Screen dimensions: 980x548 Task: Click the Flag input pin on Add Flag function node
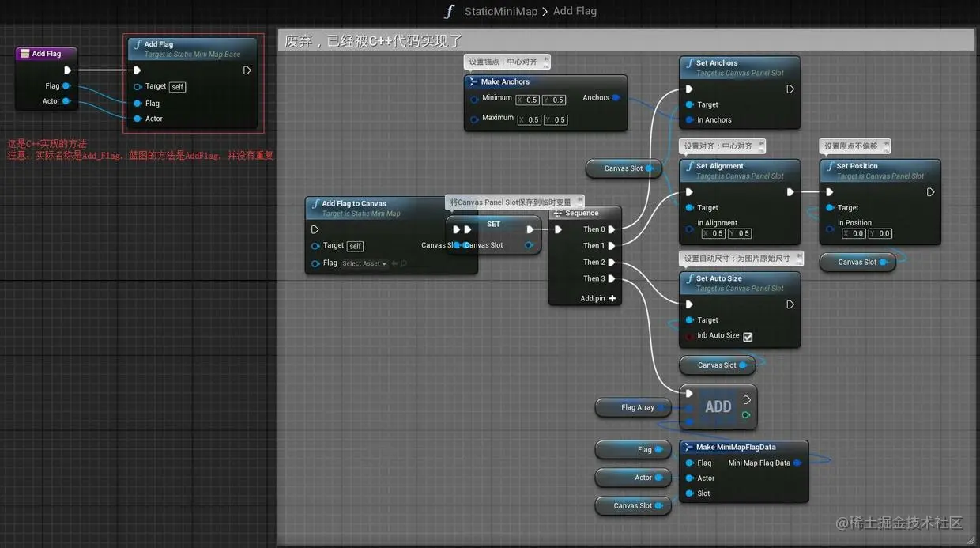[x=138, y=103]
